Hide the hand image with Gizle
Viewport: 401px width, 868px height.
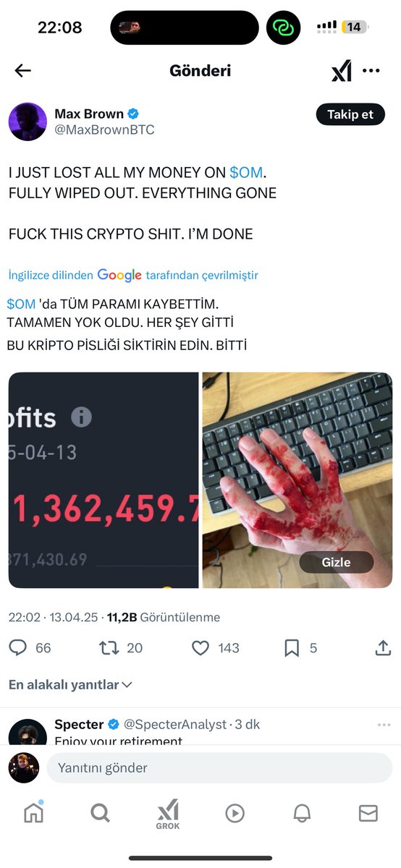pos(336,562)
